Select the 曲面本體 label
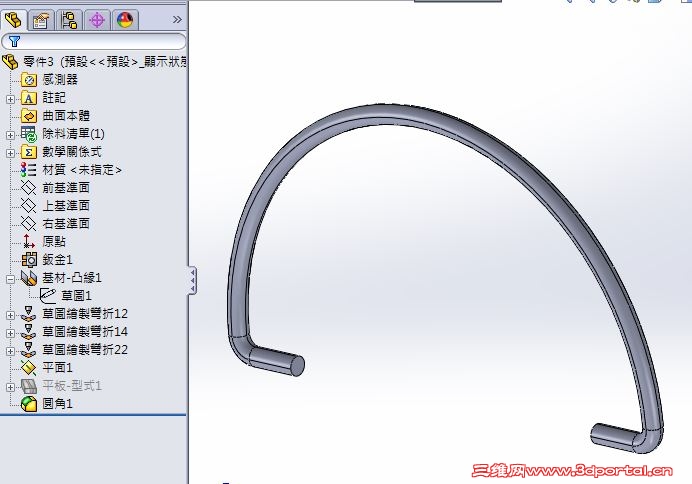The height and width of the screenshot is (484, 692). [x=66, y=116]
